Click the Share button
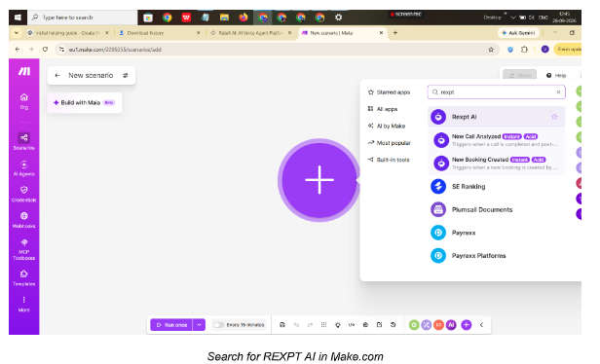The height and width of the screenshot is (364, 600). [520, 75]
